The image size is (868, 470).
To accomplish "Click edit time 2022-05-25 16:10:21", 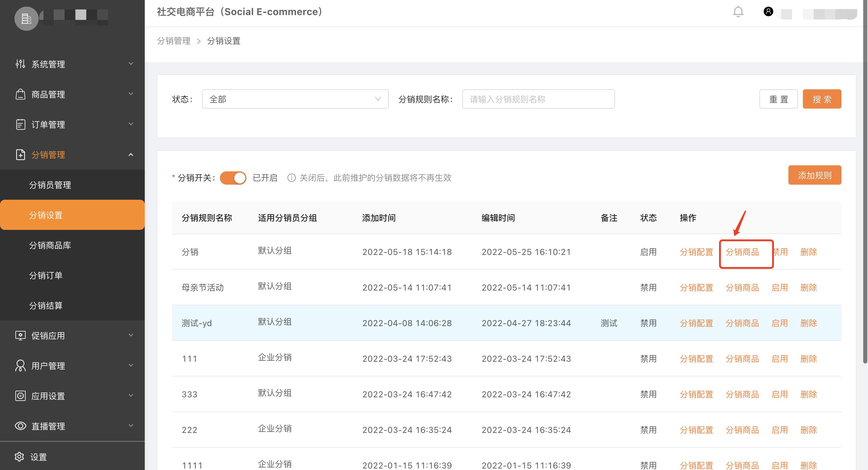I will click(x=526, y=252).
